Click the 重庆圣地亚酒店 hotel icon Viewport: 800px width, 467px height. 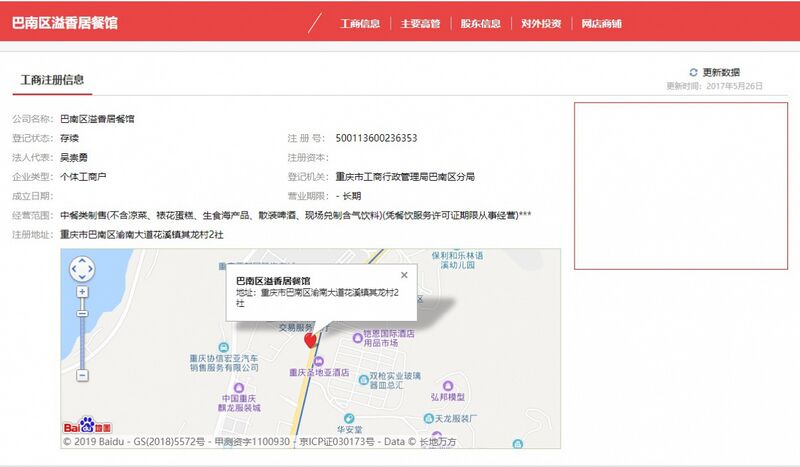click(x=319, y=362)
